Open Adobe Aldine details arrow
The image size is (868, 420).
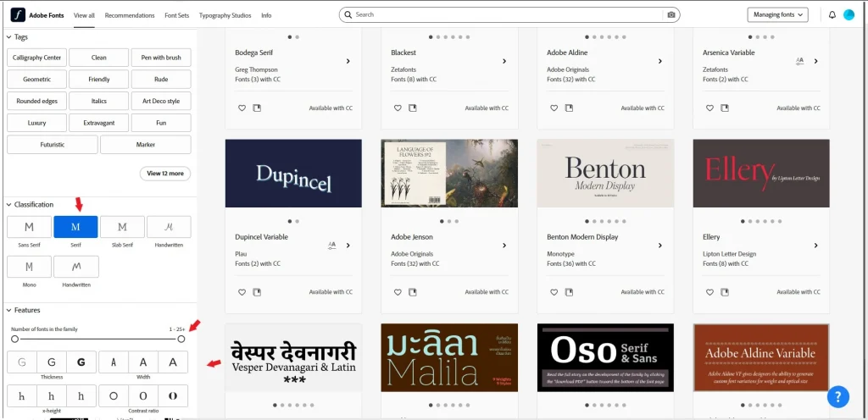tap(659, 61)
